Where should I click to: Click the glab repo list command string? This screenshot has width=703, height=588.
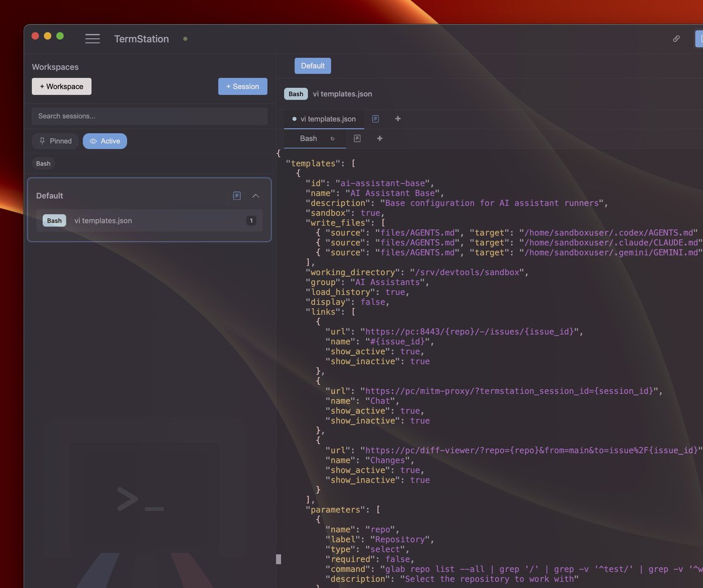[541, 569]
